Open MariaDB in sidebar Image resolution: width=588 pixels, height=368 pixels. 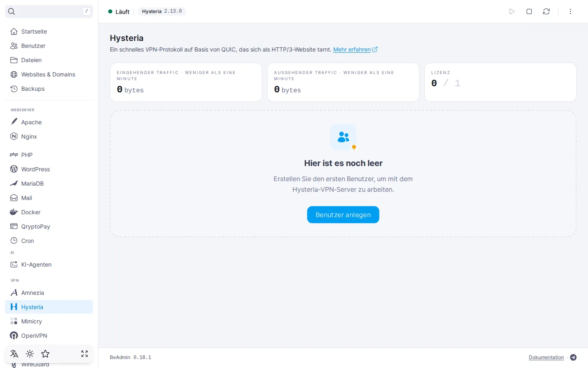(49, 184)
